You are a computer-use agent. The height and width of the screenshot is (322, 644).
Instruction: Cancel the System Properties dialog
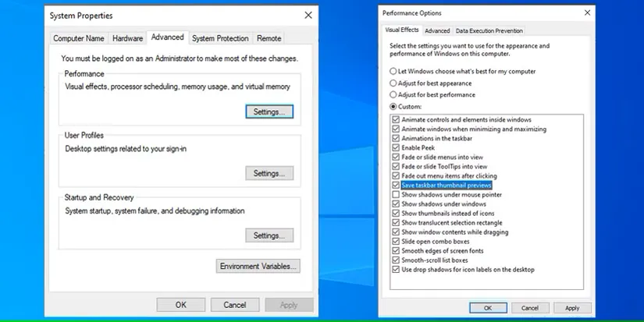pos(235,305)
